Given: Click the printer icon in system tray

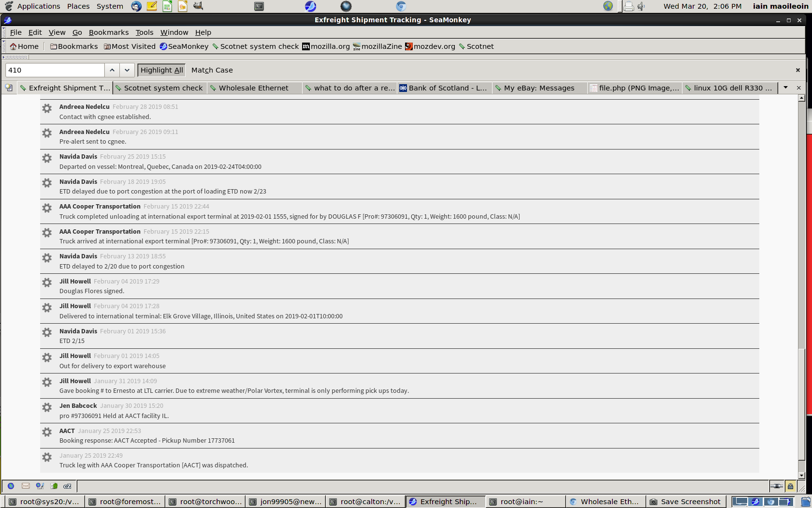Looking at the screenshot, I should click(628, 6).
